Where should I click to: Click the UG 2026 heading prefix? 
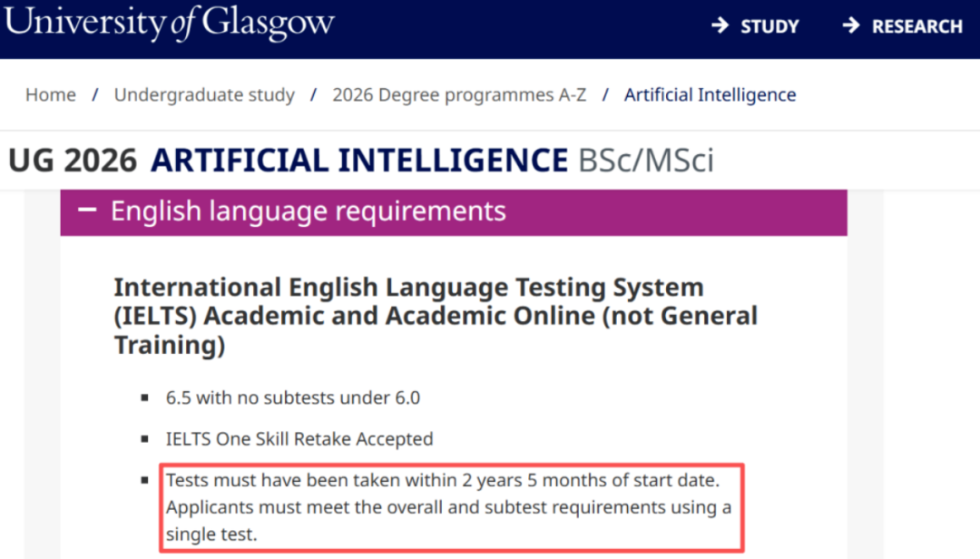tap(73, 161)
